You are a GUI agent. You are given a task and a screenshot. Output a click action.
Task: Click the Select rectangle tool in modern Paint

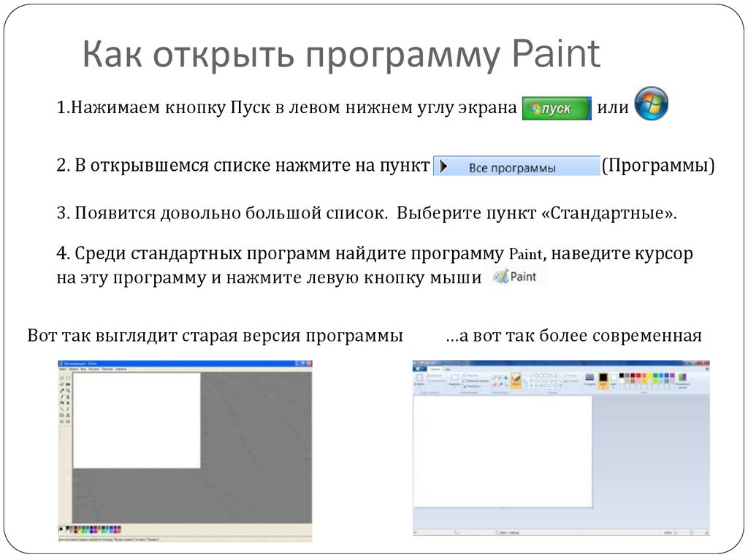click(x=454, y=380)
